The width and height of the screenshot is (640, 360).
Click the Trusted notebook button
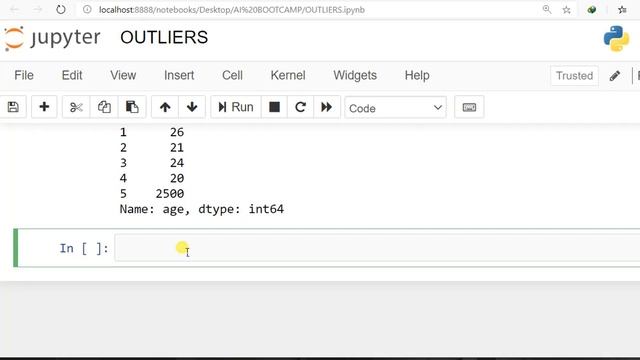click(x=574, y=76)
